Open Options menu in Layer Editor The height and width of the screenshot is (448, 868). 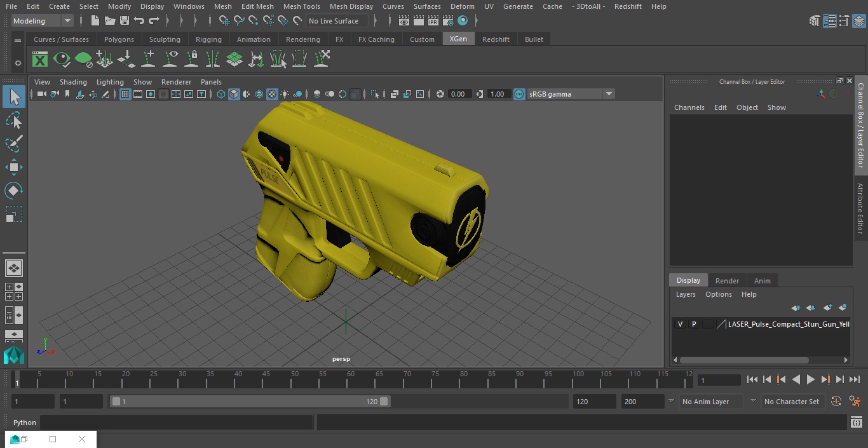(x=719, y=294)
